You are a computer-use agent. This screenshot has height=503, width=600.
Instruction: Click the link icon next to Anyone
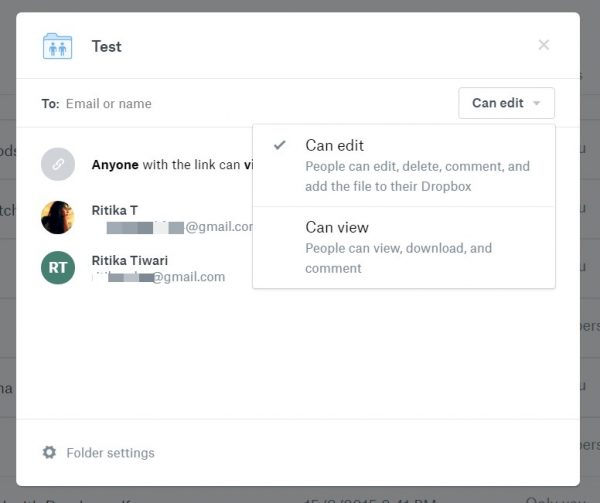pyautogui.click(x=58, y=164)
